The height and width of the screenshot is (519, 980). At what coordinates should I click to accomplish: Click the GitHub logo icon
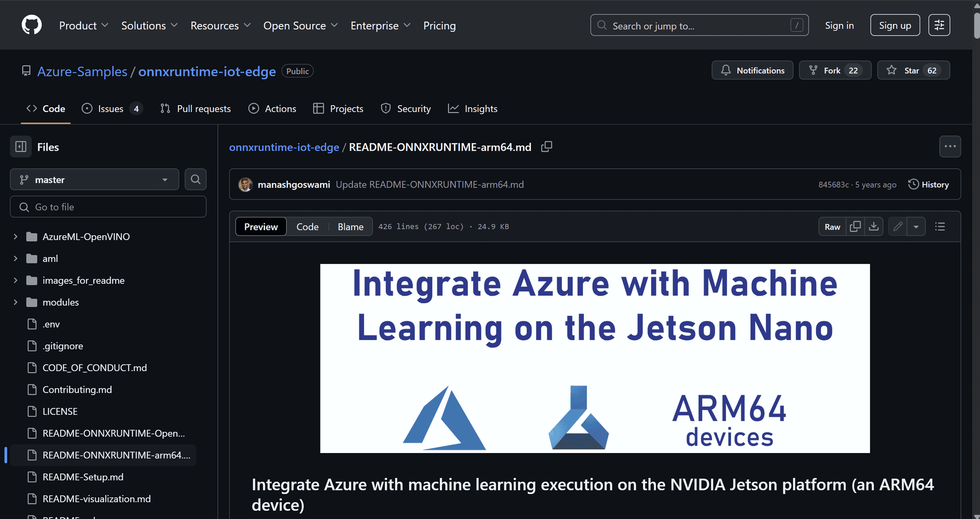(x=32, y=25)
